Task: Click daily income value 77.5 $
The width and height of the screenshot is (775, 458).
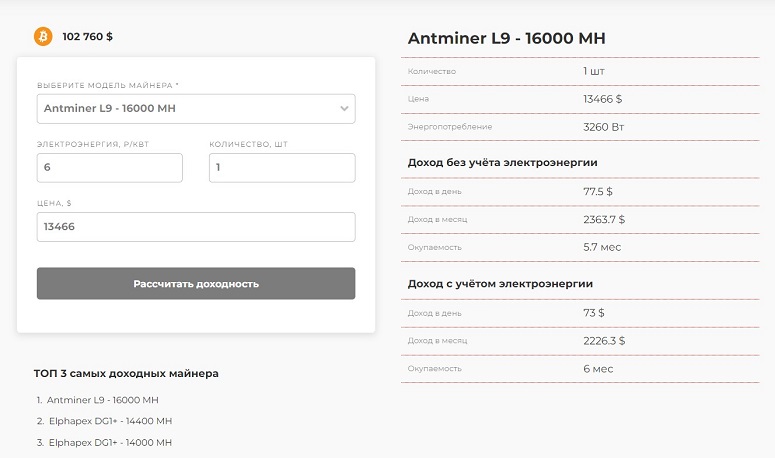Action: click(598, 192)
